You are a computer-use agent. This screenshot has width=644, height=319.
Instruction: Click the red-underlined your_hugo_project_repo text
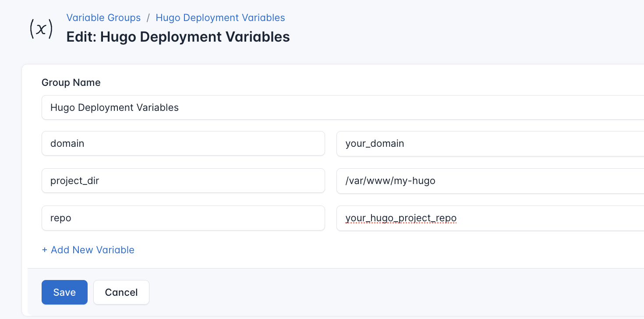coord(401,218)
